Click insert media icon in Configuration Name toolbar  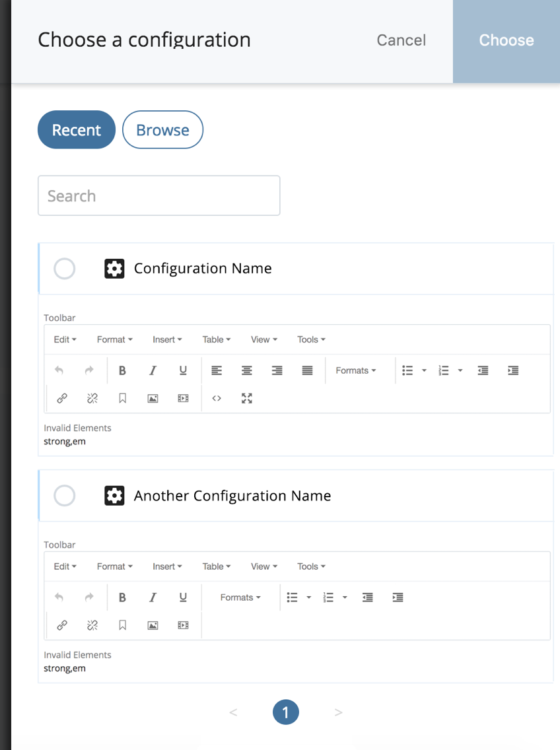(x=183, y=399)
